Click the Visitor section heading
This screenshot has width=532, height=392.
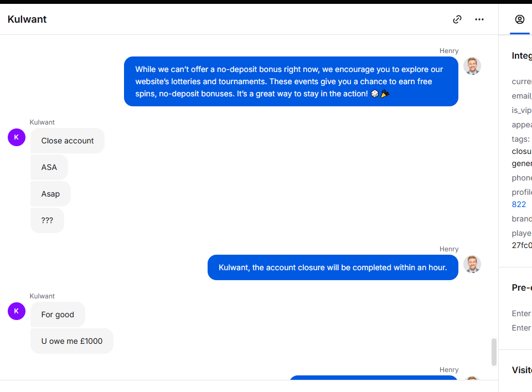click(522, 370)
